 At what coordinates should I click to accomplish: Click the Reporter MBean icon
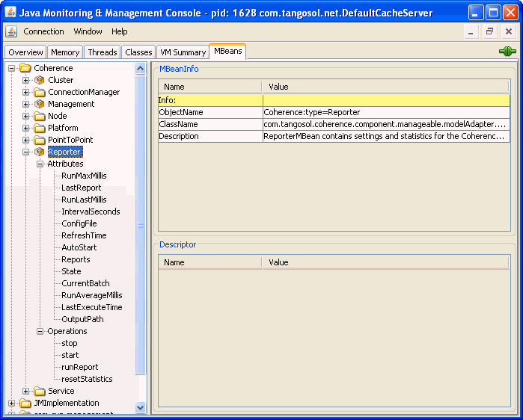tap(40, 152)
